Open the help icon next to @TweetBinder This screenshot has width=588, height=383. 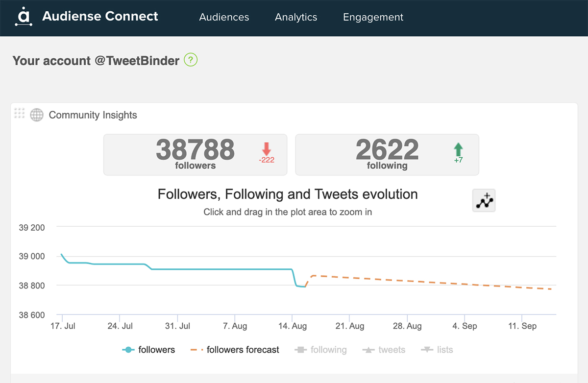191,59
